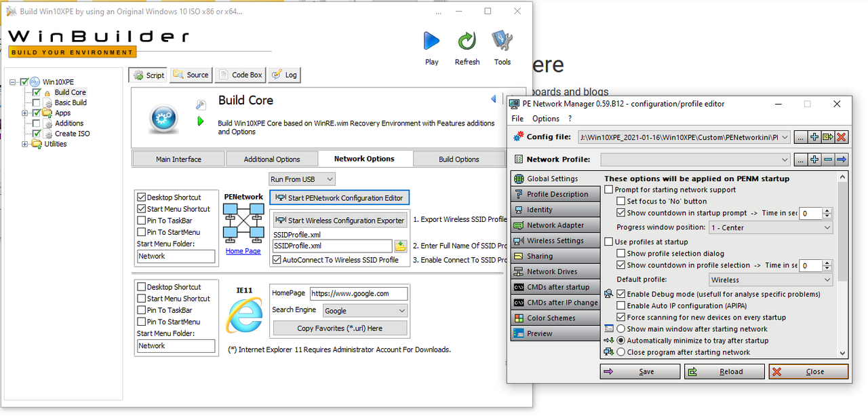Image resolution: width=868 pixels, height=416 pixels.
Task: Check Enable Auto IP configuration (APIPA)
Action: point(621,305)
